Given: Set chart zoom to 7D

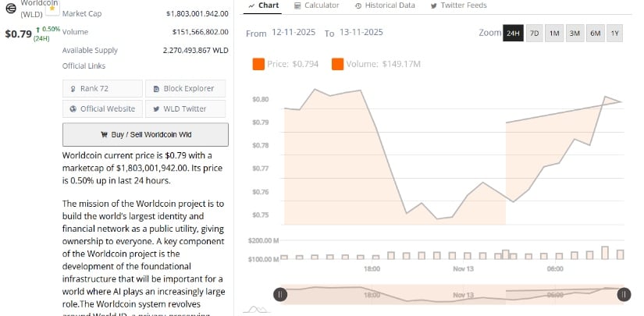Looking at the screenshot, I should click(534, 34).
